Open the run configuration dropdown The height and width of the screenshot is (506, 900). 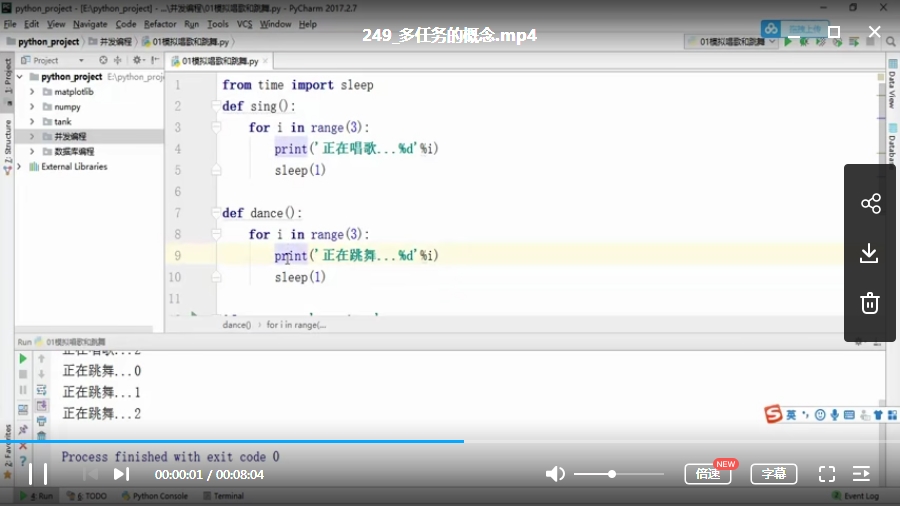[732, 42]
